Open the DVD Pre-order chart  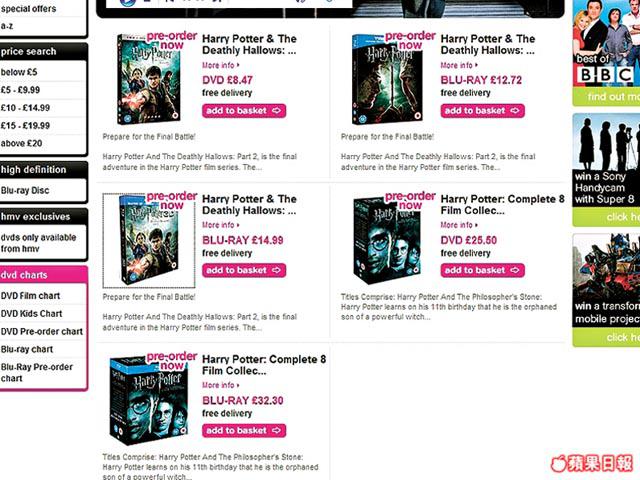pos(43,331)
